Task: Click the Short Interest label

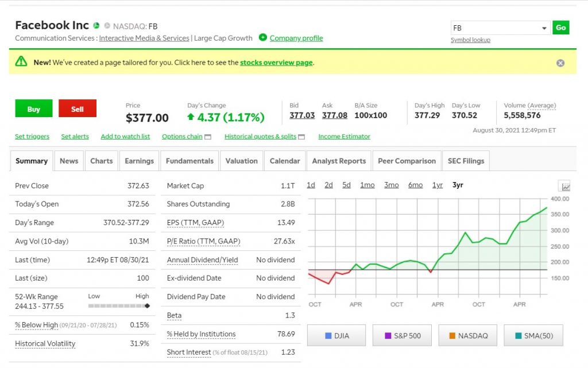Action: (x=189, y=352)
